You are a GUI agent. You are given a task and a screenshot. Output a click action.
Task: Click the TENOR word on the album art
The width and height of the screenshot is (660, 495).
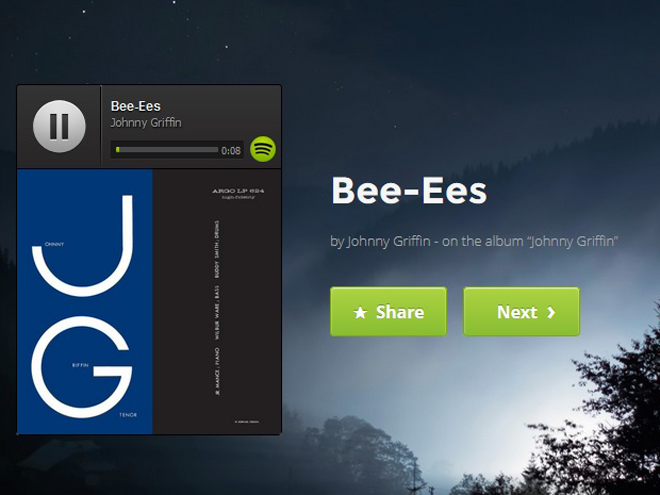(x=128, y=415)
